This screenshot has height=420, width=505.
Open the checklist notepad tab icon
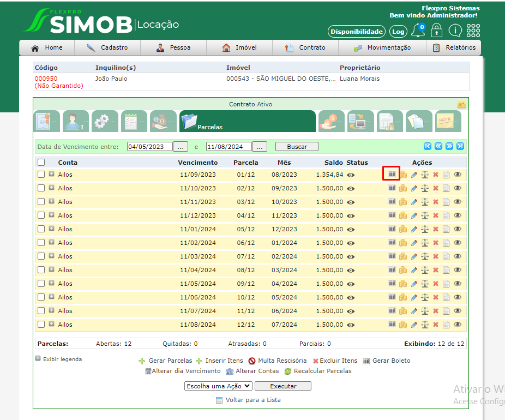click(134, 121)
